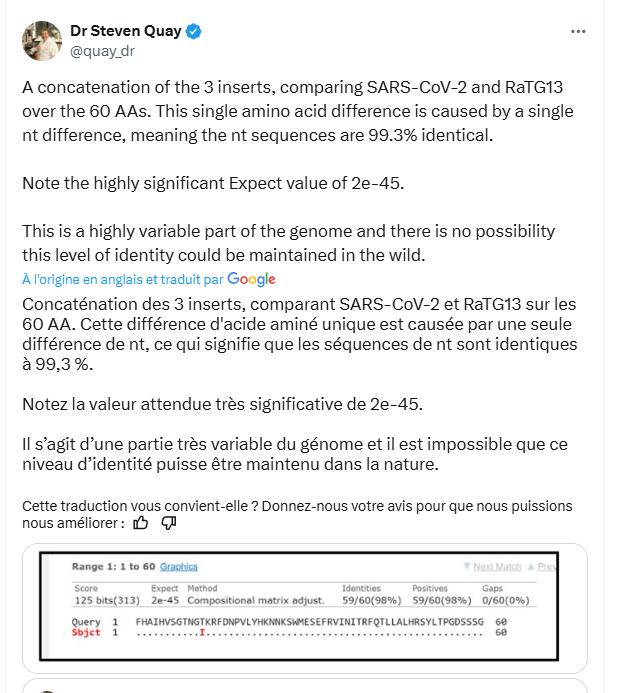Click Next Match in the alignment image
The height and width of the screenshot is (693, 627).
tap(498, 567)
